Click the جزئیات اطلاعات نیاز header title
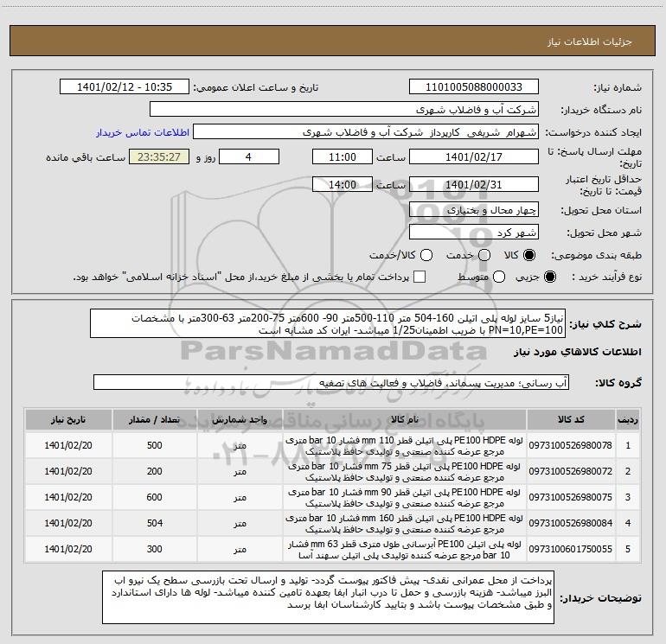Screen dimensions: 666x644 pyautogui.click(x=590, y=41)
